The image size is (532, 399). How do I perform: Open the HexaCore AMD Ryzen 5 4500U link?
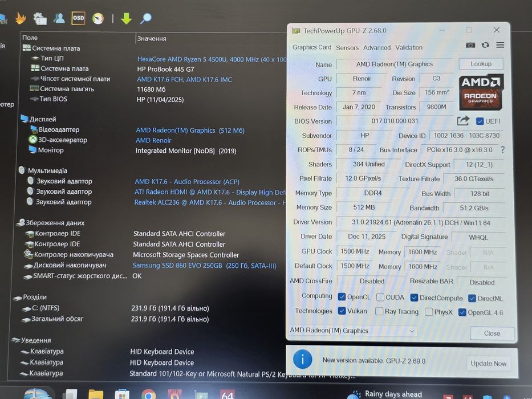[x=212, y=59]
